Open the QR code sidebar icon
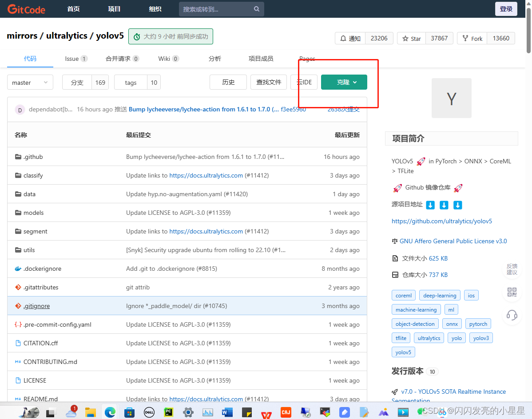 [512, 292]
